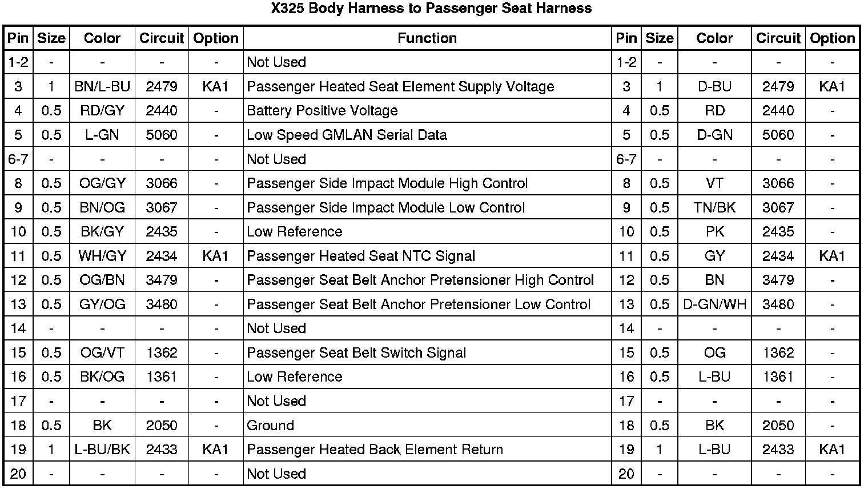Screen dimensions: 868x489
Task: Select Passenger Seat Belt Switch Signal text
Action: click(356, 352)
